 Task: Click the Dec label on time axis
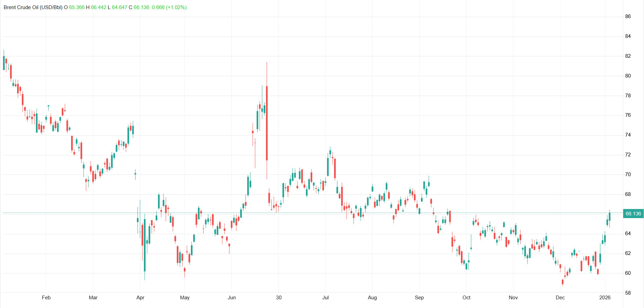[560, 298]
